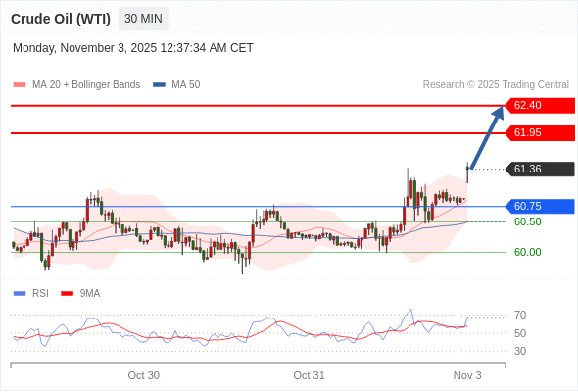
Task: Click the 30 MIN timeframe badge
Action: point(143,19)
